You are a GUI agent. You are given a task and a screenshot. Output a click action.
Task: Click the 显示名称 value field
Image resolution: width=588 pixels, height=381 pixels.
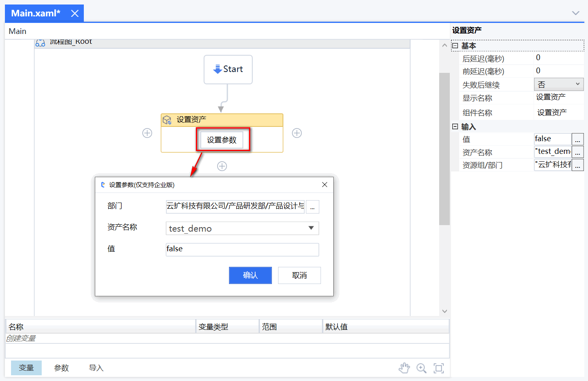(559, 97)
